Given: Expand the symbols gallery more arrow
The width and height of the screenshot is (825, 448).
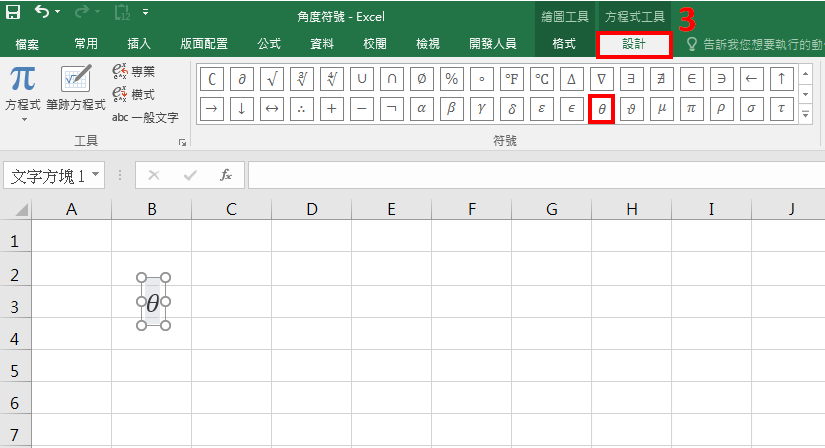Looking at the screenshot, I should click(x=806, y=115).
